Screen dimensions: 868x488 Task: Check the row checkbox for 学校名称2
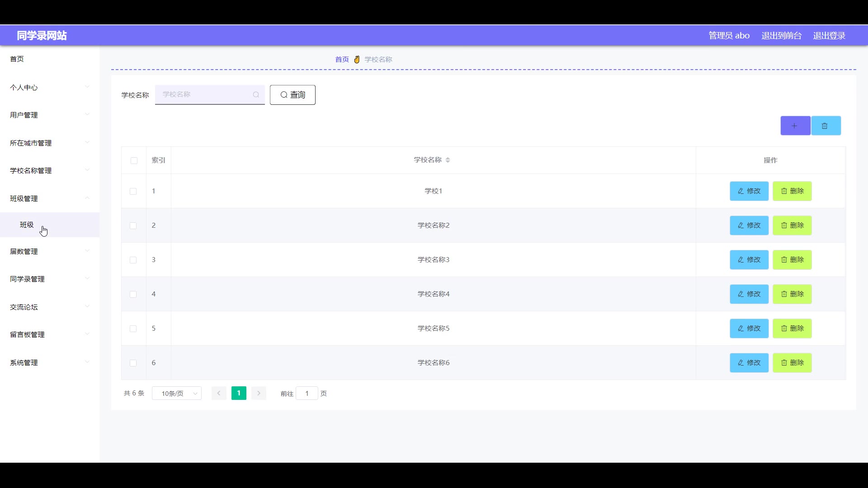pyautogui.click(x=133, y=225)
